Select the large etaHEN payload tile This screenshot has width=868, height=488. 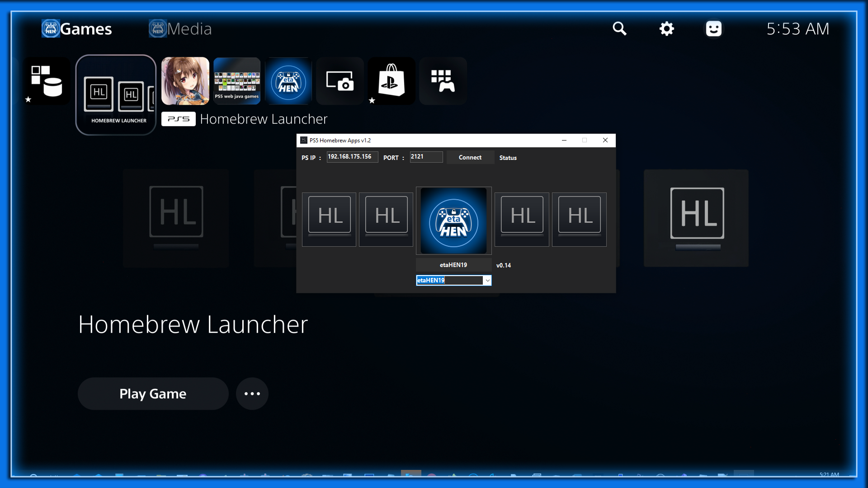pos(453,221)
